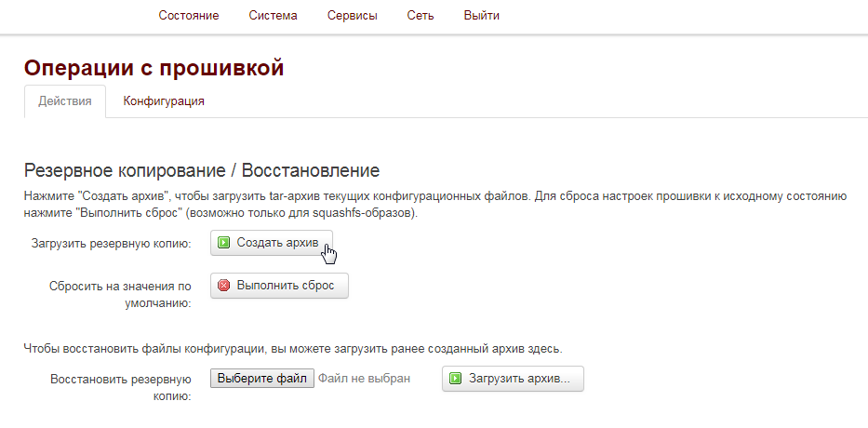Click green play icon on Создать архив
The height and width of the screenshot is (428, 868).
click(x=223, y=243)
